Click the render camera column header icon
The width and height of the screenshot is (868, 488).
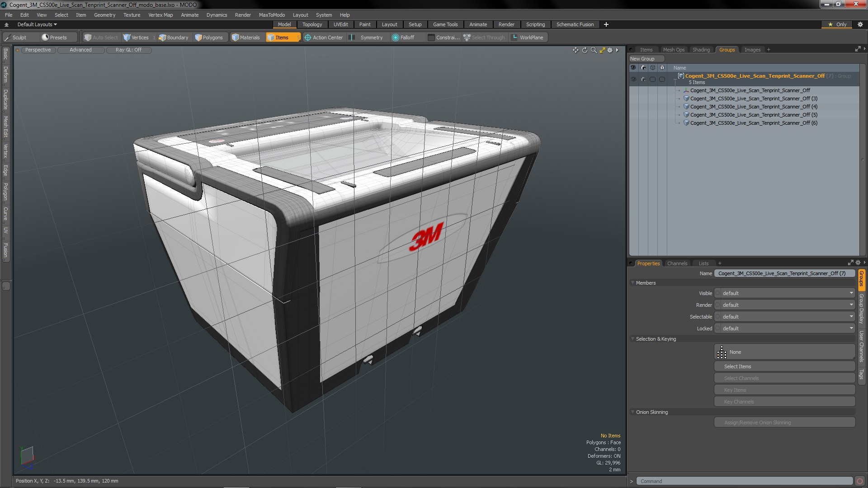[643, 68]
